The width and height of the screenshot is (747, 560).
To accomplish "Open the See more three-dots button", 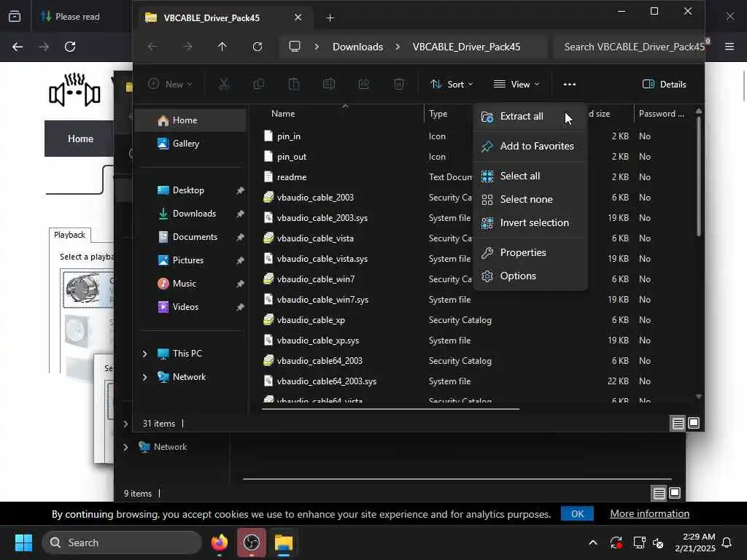I will pos(569,85).
